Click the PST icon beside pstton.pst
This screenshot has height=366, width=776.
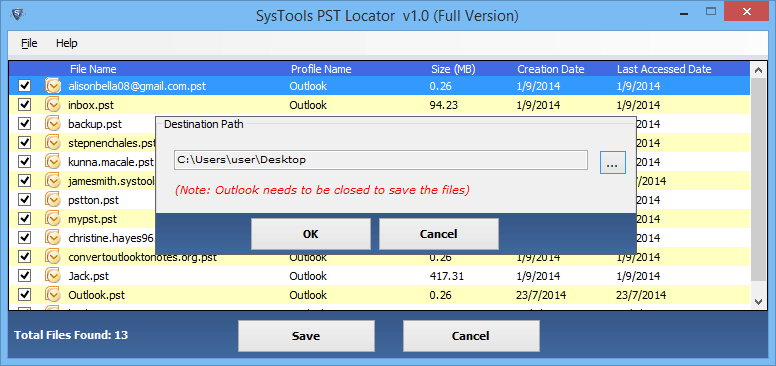pos(52,200)
